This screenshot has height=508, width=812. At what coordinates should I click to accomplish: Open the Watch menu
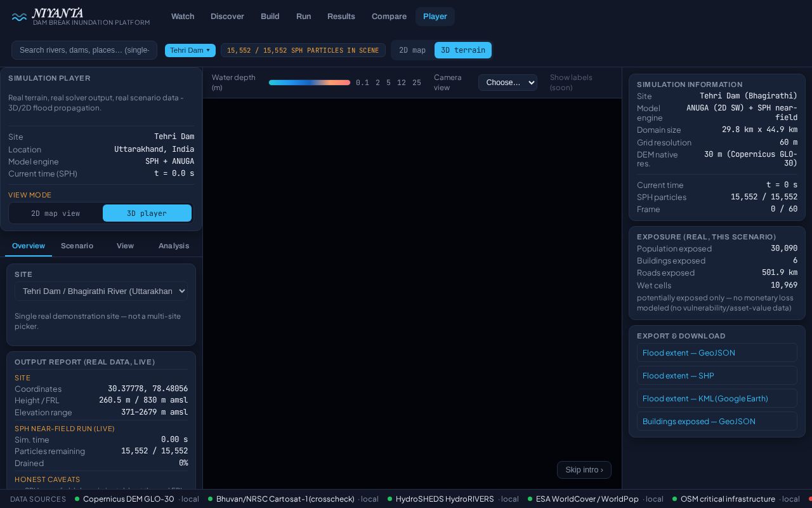coord(183,17)
